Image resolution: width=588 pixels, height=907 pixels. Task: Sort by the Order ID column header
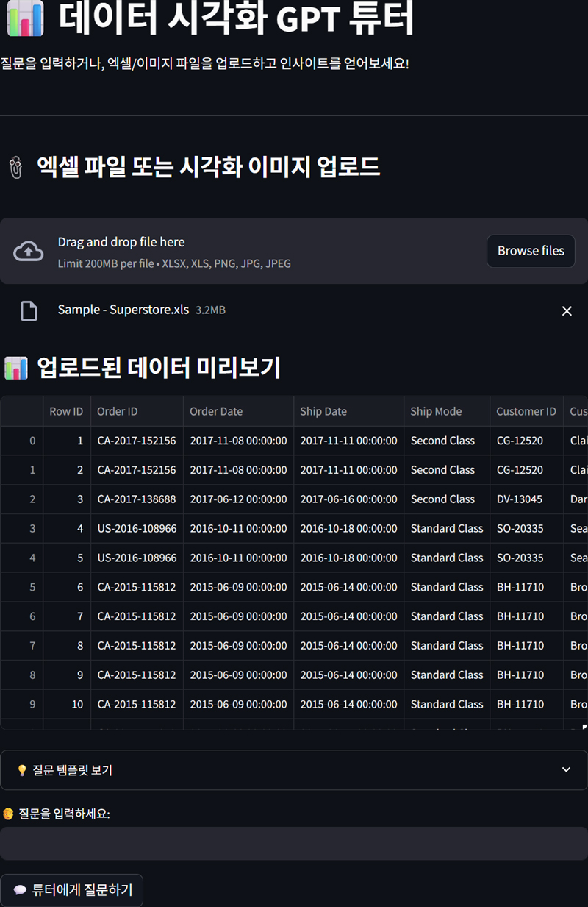[x=118, y=411]
